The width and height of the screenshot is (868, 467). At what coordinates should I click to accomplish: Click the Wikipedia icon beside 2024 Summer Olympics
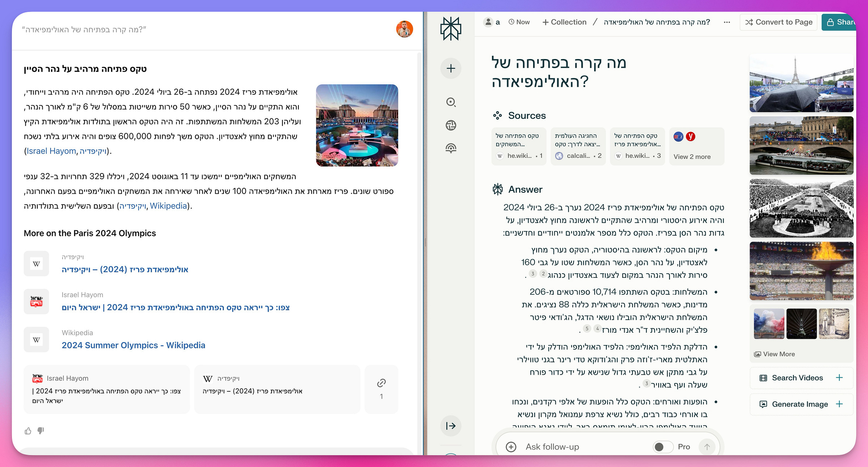[37, 340]
